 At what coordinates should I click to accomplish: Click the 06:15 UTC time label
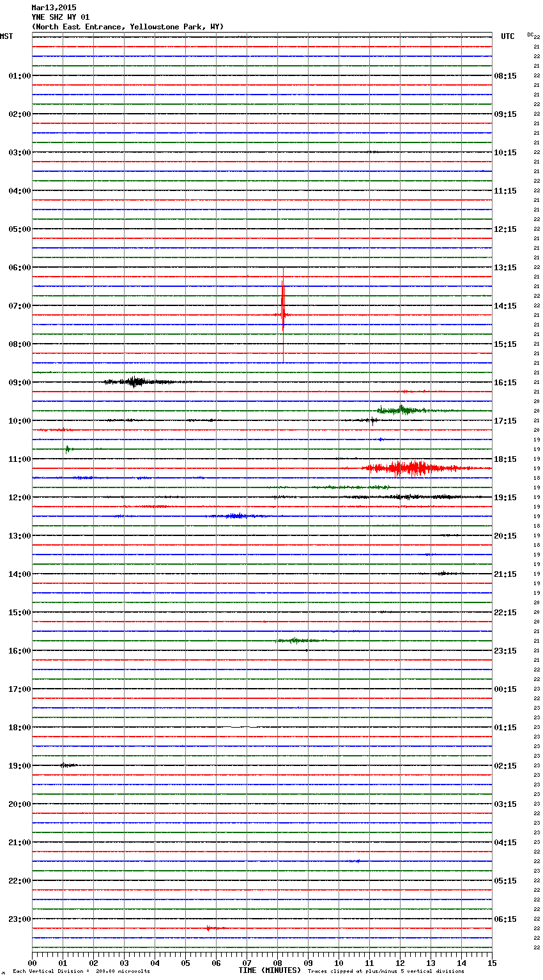tap(505, 919)
